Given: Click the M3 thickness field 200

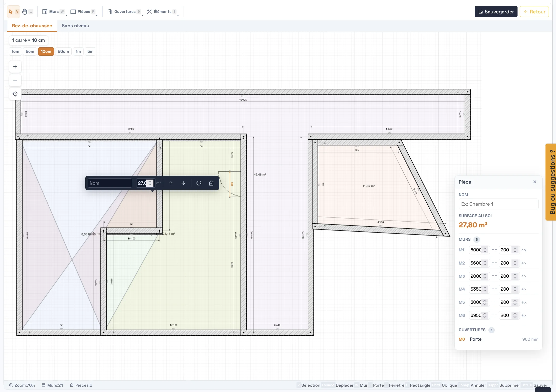Looking at the screenshot, I should [x=509, y=276].
